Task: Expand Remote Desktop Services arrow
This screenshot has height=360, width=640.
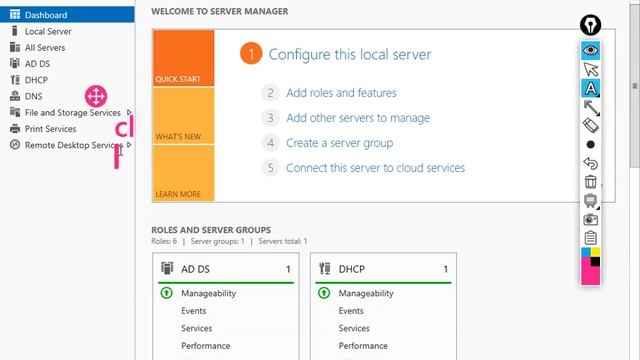Action: (129, 145)
